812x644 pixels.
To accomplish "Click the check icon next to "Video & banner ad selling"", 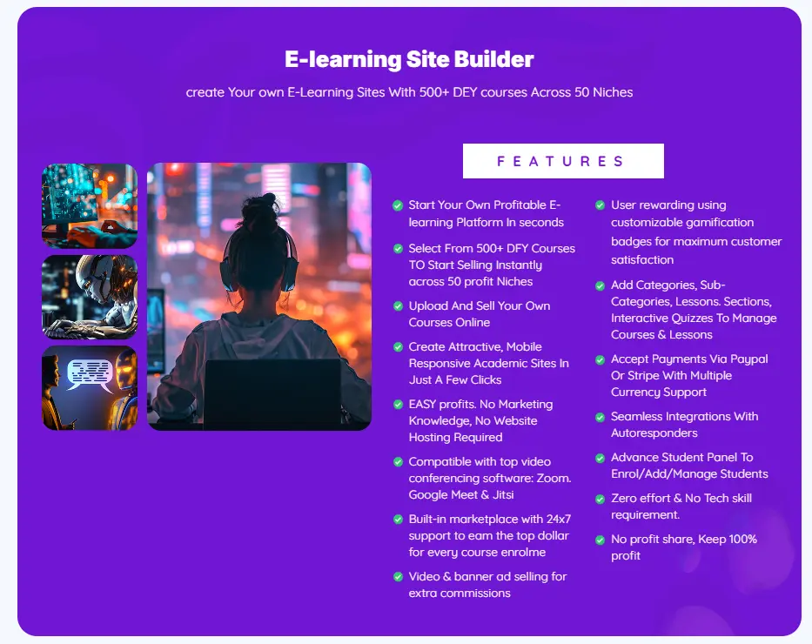I will (398, 577).
